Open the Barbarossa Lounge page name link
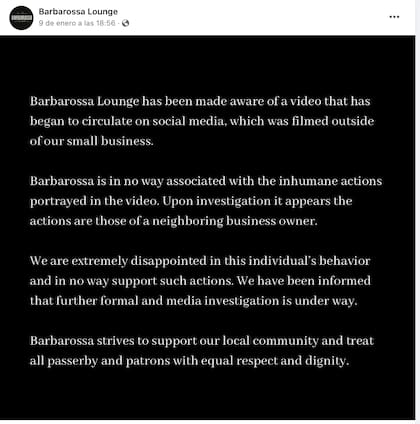The height and width of the screenshot is (424, 420). click(78, 12)
